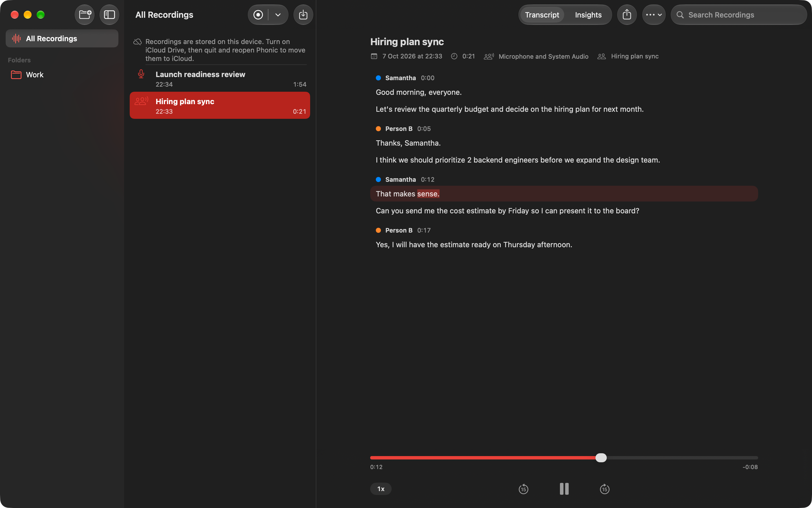The height and width of the screenshot is (508, 812).
Task: Start a new recording with record button
Action: [258, 15]
